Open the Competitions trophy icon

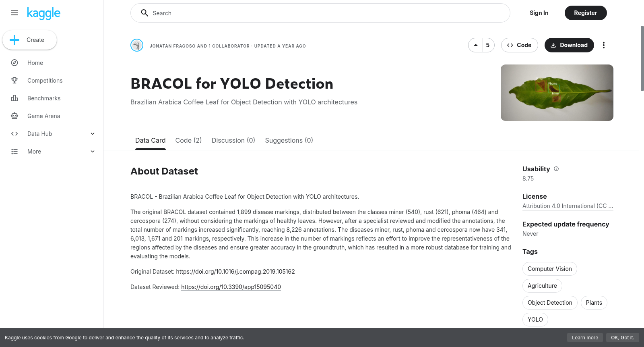click(14, 81)
